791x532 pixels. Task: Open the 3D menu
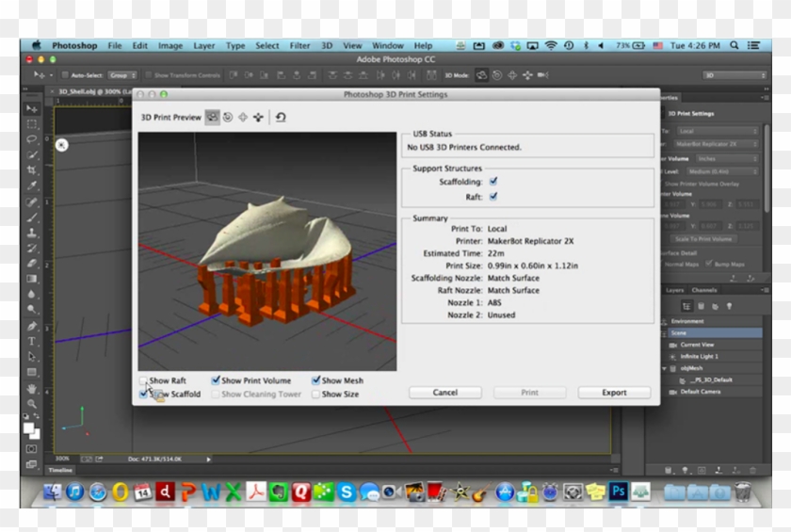(327, 45)
